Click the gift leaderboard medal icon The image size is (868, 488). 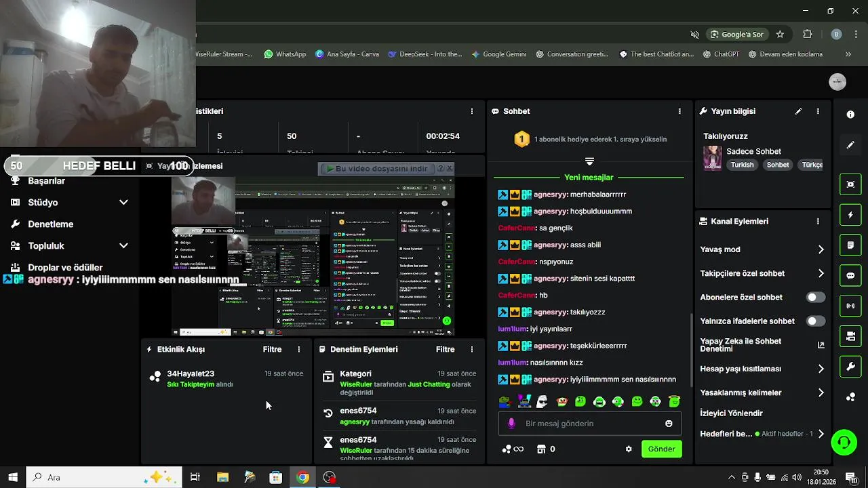click(x=521, y=140)
